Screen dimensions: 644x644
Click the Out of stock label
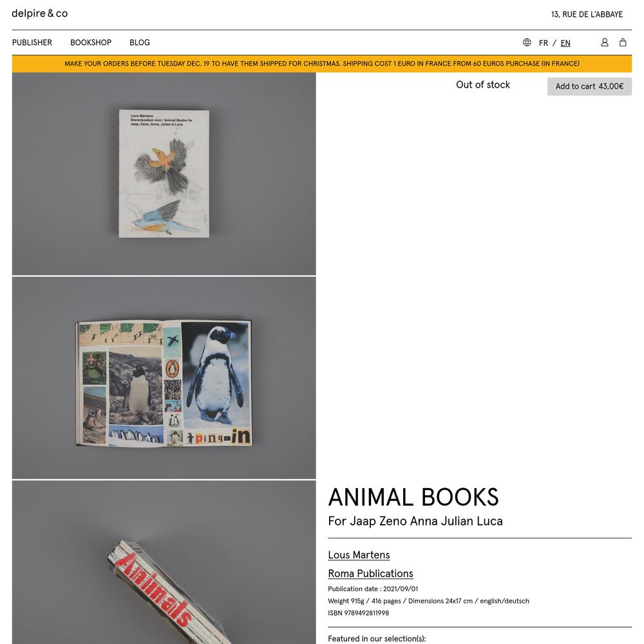click(x=482, y=84)
